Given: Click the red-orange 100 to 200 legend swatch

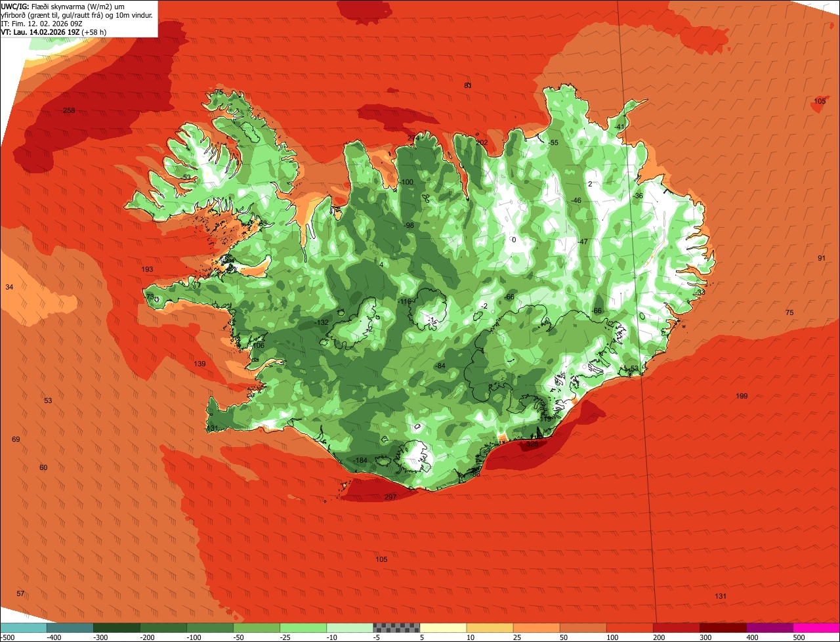Looking at the screenshot, I should point(629,628).
